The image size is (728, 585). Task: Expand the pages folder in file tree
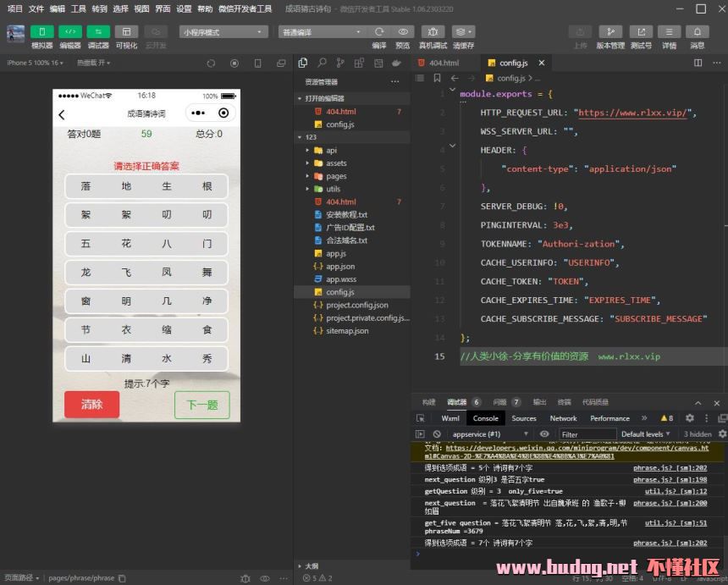click(336, 176)
